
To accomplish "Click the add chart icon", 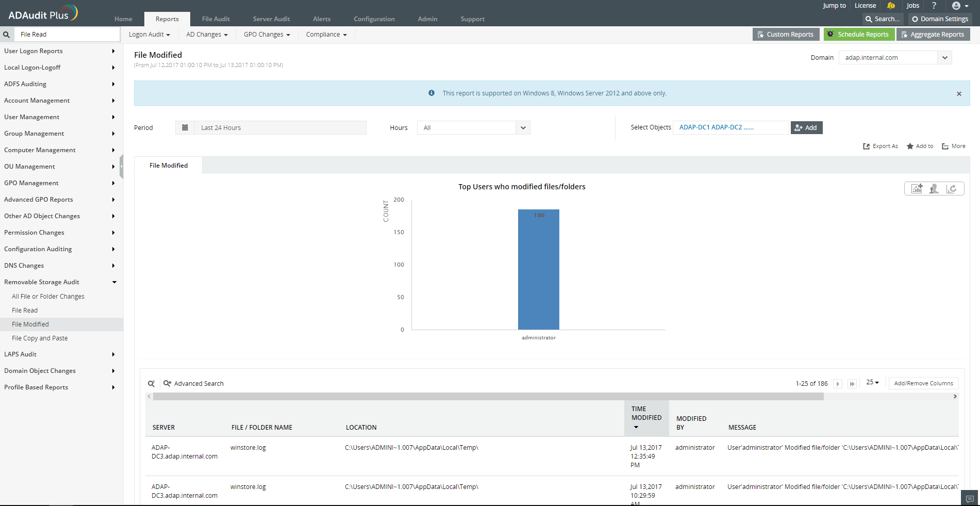I will [917, 189].
